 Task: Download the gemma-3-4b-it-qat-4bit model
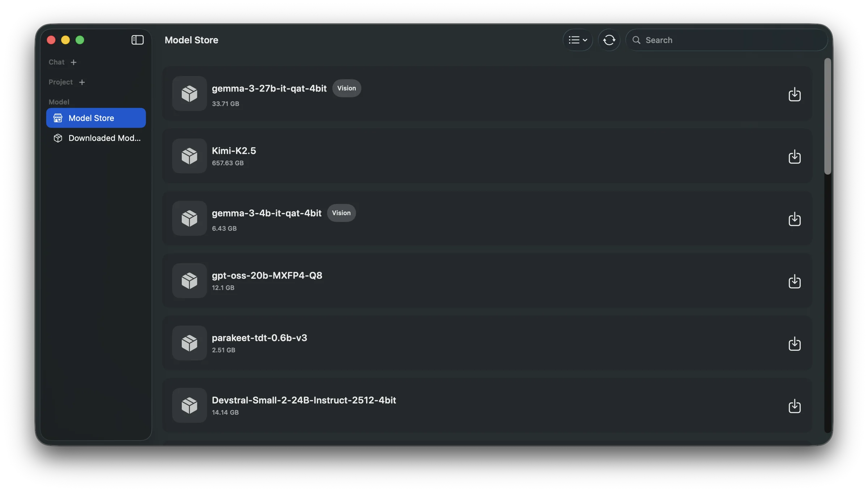coord(794,219)
